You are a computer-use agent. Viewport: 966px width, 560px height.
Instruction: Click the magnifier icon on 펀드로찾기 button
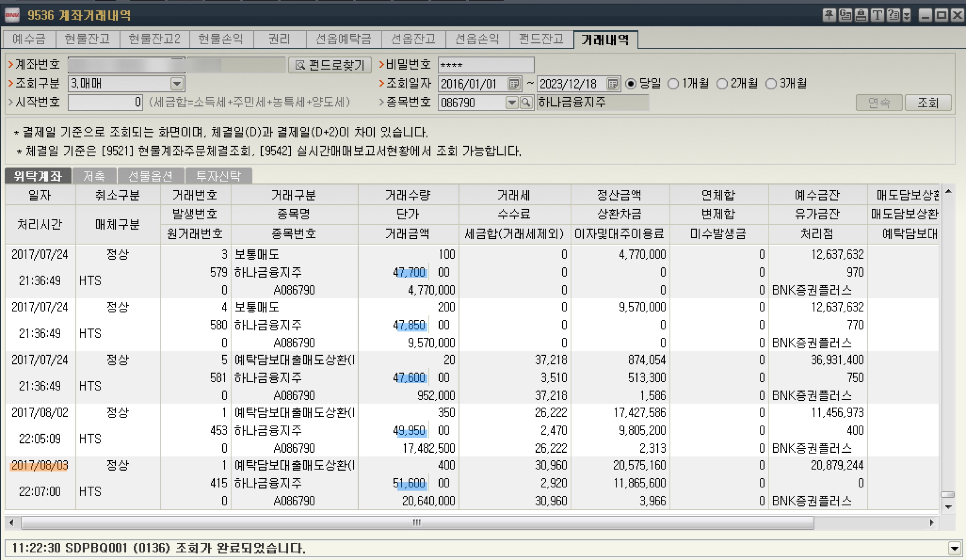pos(300,65)
